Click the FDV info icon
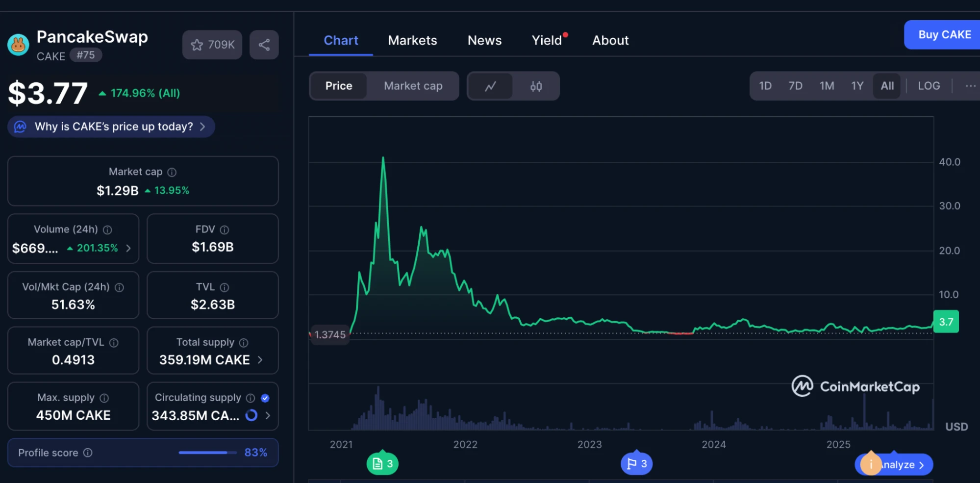Screen dimensions: 980x483 coord(225,229)
